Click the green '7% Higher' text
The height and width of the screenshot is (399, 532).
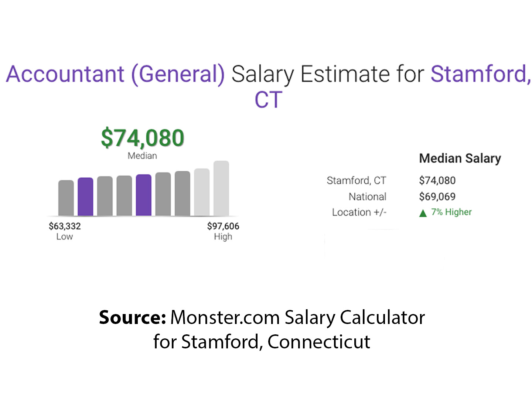[x=451, y=212]
